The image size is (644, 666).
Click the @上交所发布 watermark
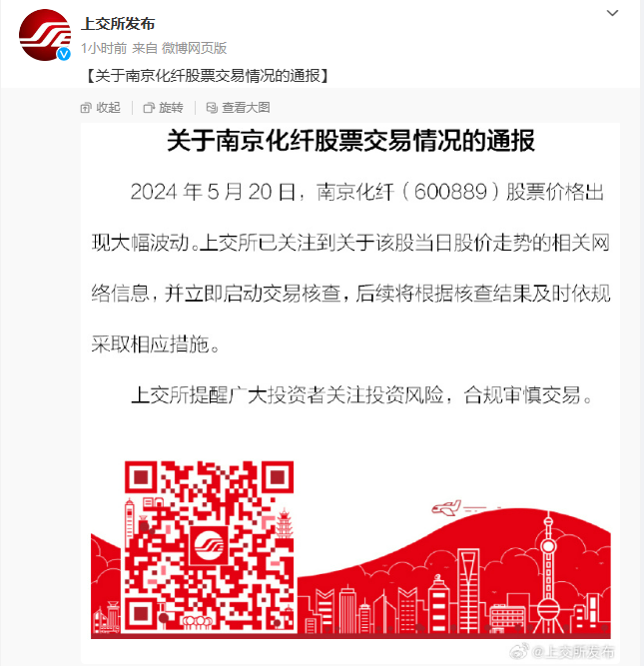point(562,651)
